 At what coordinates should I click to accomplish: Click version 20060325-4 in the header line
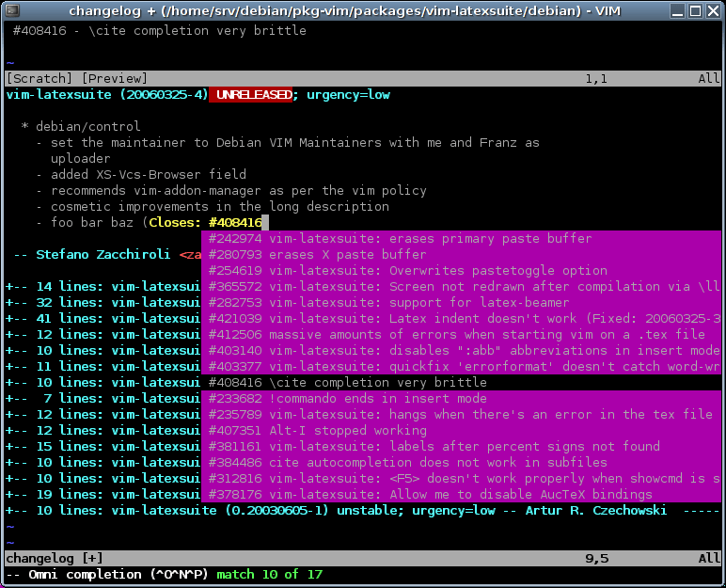click(x=164, y=94)
